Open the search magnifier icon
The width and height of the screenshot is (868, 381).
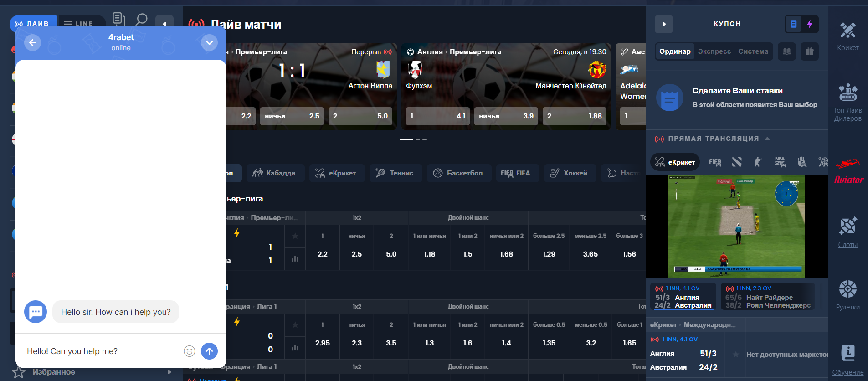point(142,19)
